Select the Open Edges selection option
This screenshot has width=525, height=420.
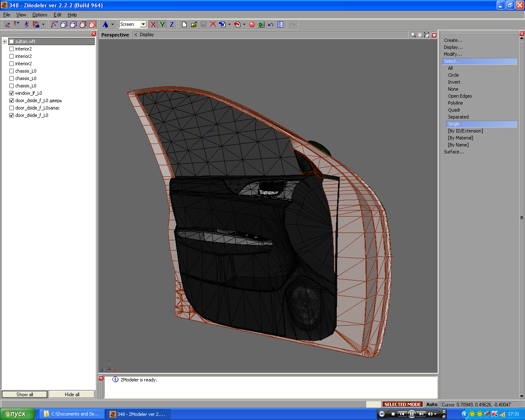460,96
